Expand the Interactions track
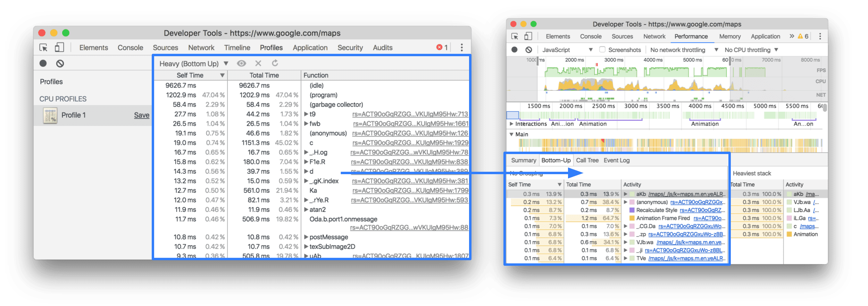 [511, 124]
